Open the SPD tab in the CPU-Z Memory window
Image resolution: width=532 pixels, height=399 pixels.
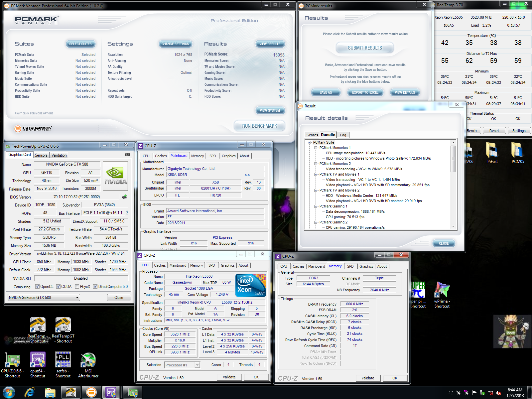pos(350,266)
